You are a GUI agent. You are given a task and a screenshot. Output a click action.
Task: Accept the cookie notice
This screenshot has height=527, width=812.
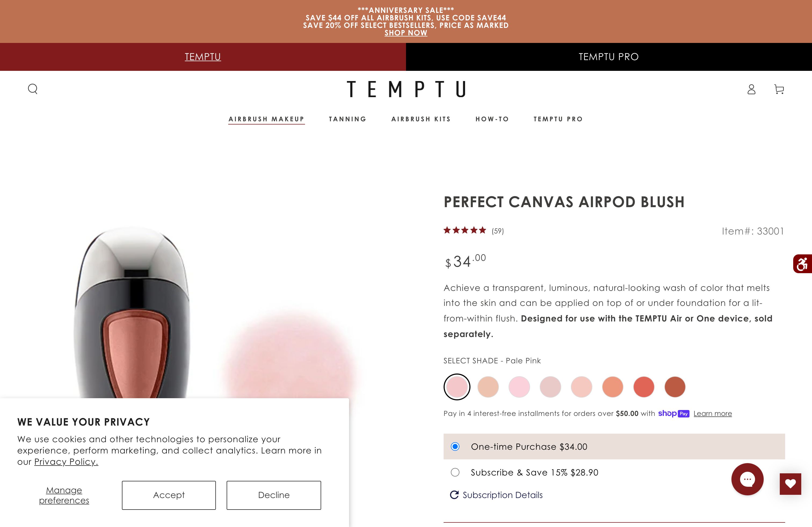point(169,495)
